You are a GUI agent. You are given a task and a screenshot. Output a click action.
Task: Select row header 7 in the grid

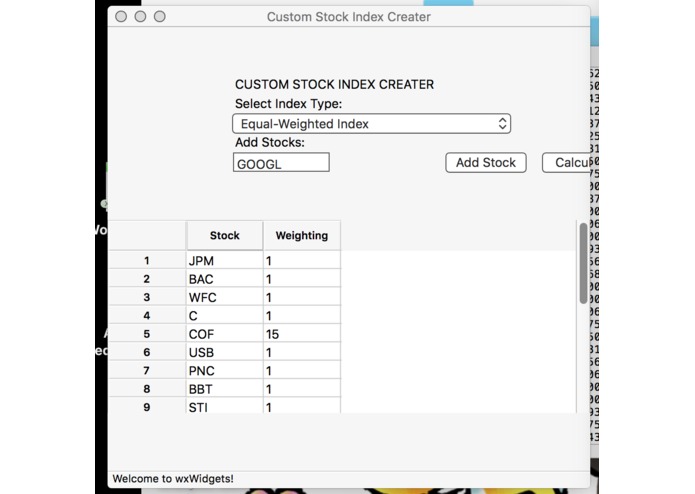coord(147,370)
